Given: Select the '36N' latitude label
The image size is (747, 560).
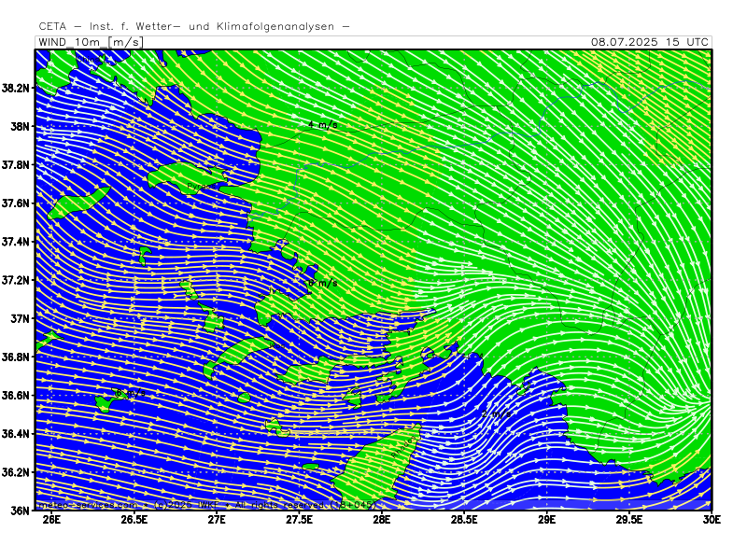Looking at the screenshot, I should [x=21, y=511].
